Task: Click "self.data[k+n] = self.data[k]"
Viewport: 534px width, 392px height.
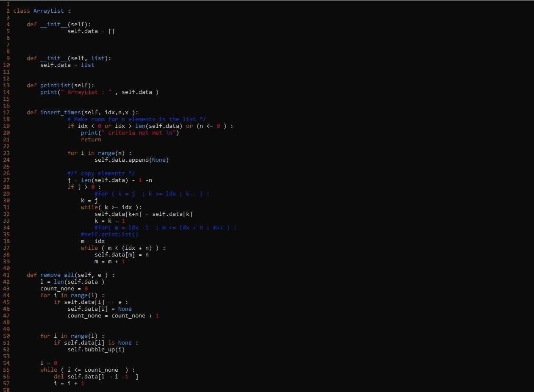Action: click(x=144, y=214)
